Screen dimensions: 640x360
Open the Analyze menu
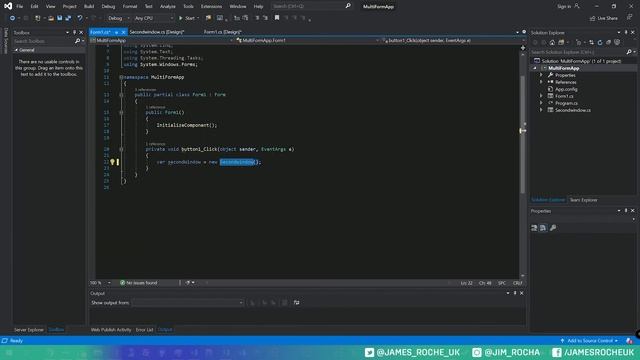coord(167,6)
